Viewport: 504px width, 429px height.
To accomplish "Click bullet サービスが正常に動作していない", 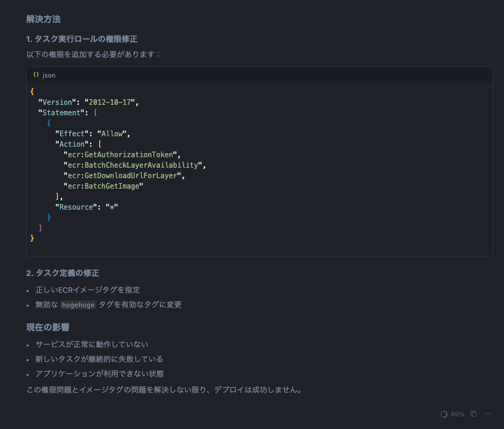I will [x=92, y=344].
